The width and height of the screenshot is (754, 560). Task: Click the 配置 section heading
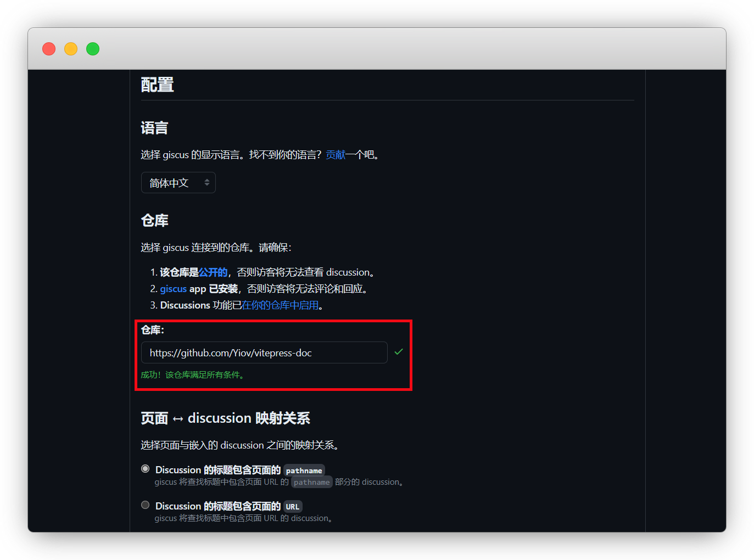[157, 85]
